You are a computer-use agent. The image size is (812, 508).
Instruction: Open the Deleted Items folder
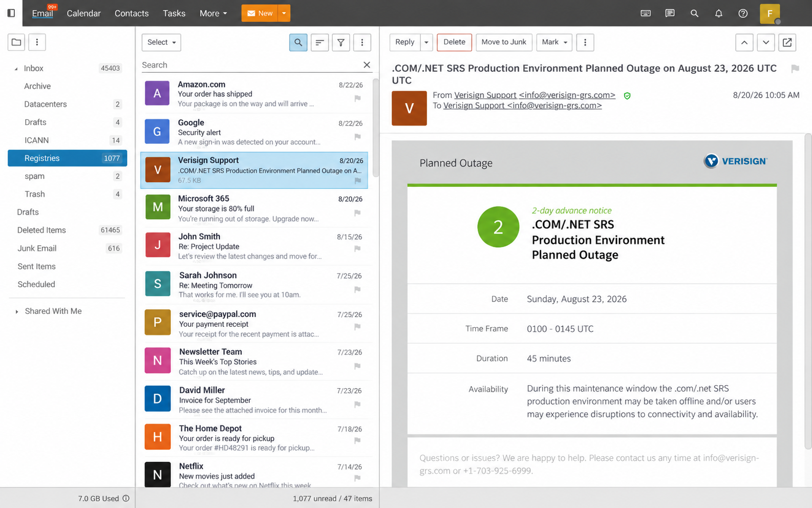point(67,230)
